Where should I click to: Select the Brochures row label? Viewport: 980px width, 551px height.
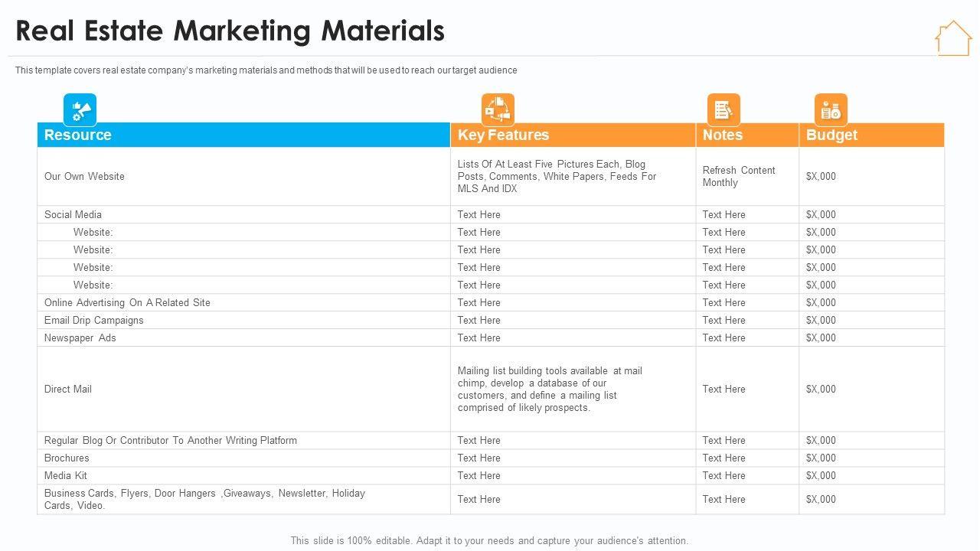pyautogui.click(x=67, y=458)
